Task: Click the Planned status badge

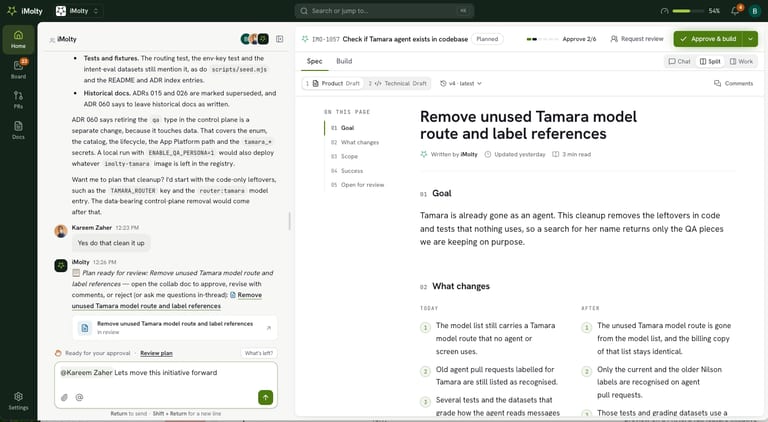Action: (487, 39)
